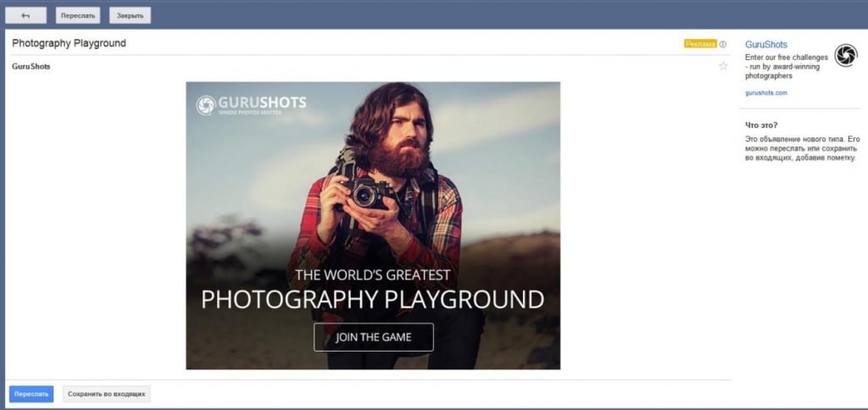Screen dimensions: 868x410
Task: Click the info icon beside Реклама label
Action: coord(723,44)
